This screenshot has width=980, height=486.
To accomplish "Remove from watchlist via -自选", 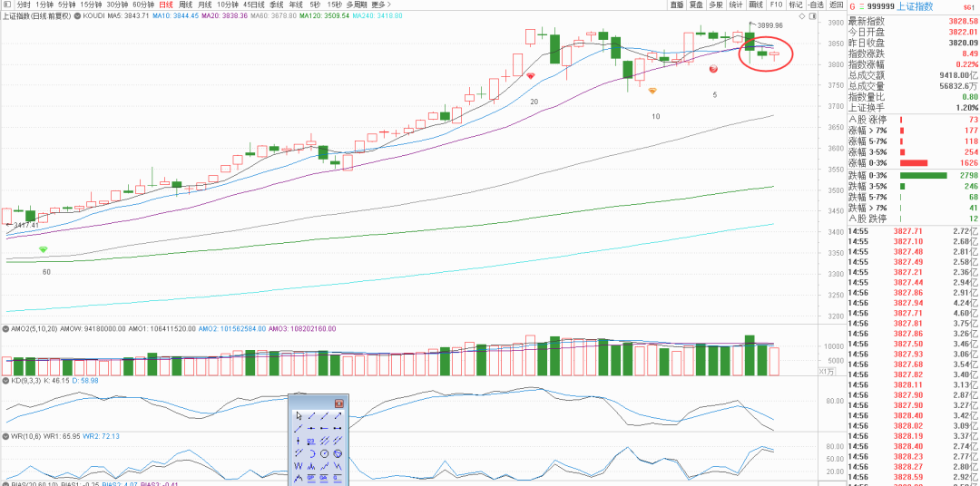I will (x=816, y=5).
